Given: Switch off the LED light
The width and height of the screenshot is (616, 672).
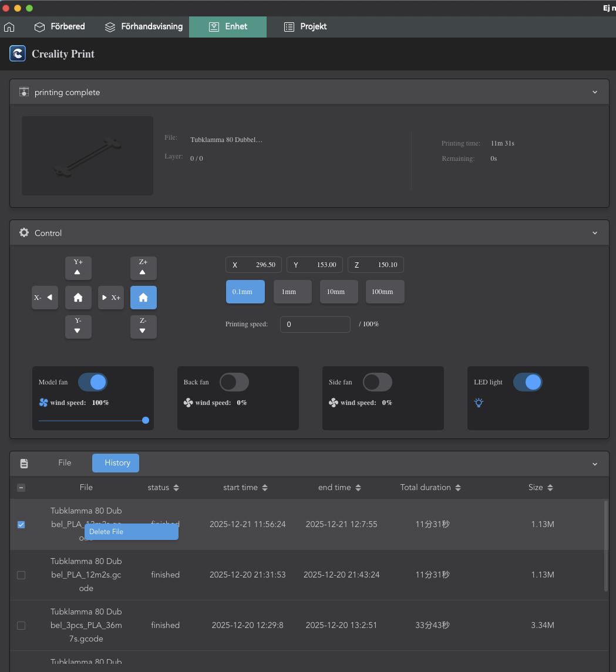Looking at the screenshot, I should 527,382.
